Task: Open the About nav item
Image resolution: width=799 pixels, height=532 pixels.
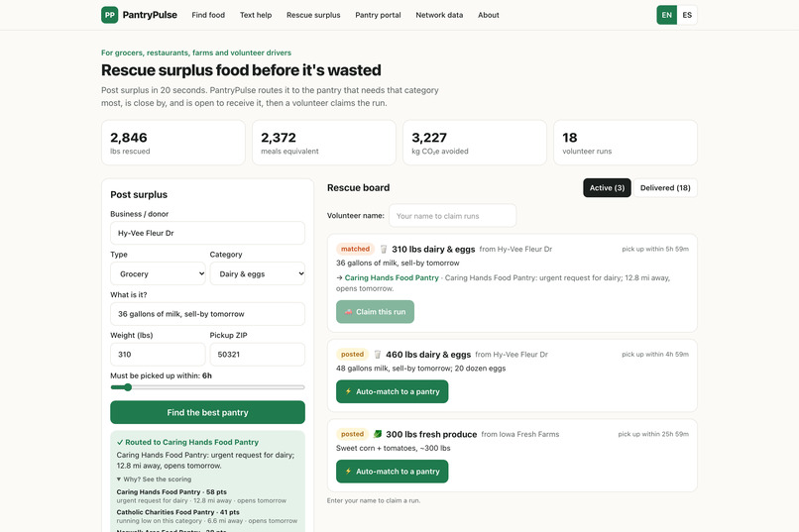Action: pos(488,15)
